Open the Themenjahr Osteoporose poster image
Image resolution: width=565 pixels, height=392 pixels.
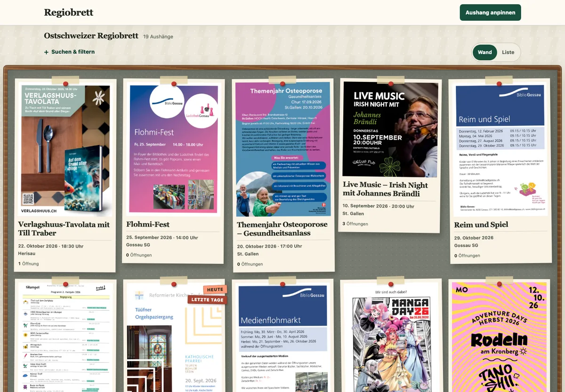coord(282,150)
